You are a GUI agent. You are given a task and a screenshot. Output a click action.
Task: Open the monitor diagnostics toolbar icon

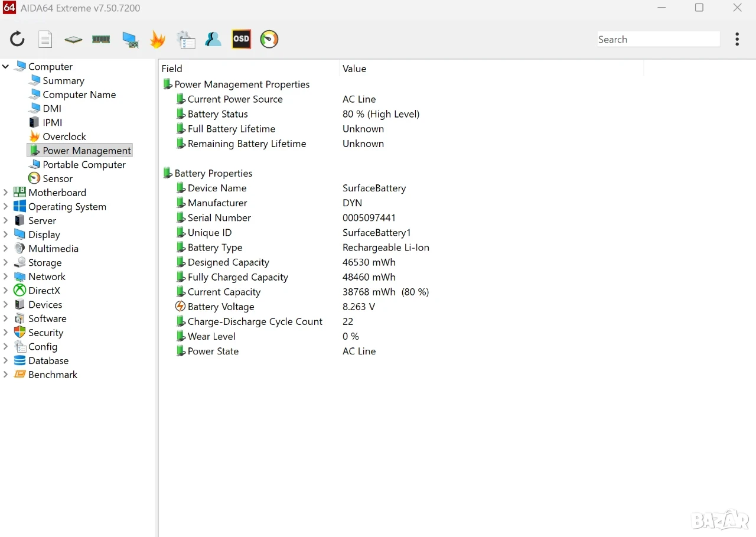130,40
